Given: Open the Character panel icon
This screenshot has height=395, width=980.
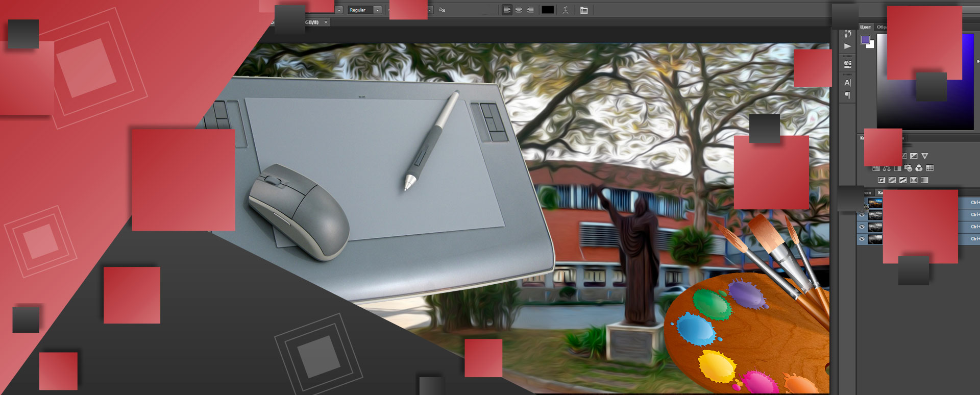Looking at the screenshot, I should pyautogui.click(x=847, y=83).
